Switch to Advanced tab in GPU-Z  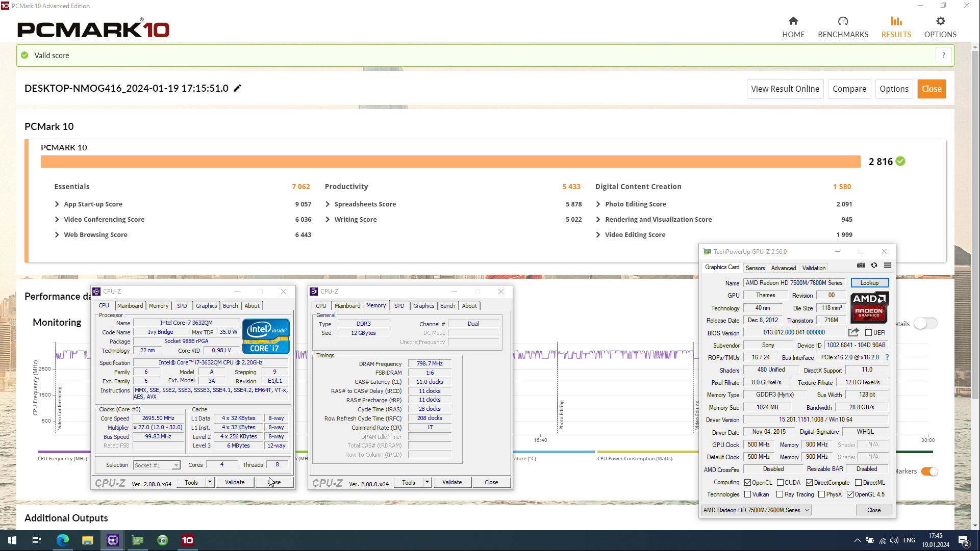(784, 268)
